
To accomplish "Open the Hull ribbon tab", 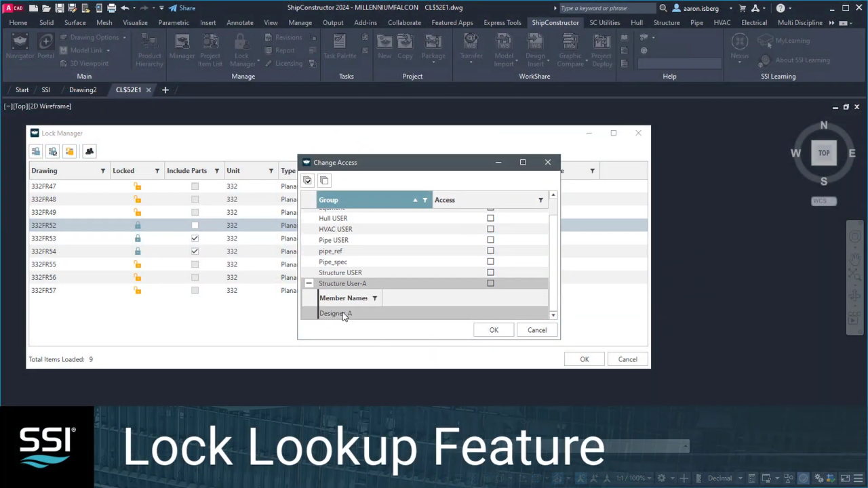I will 637,22.
